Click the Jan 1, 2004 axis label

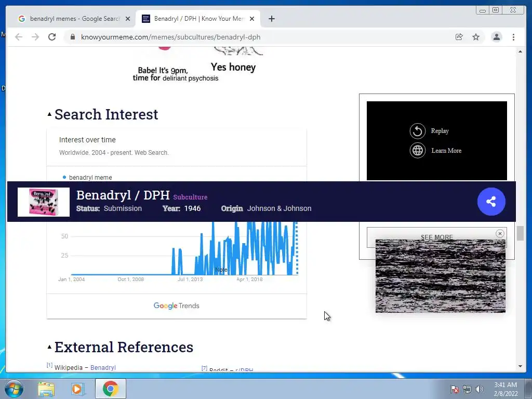(x=71, y=279)
